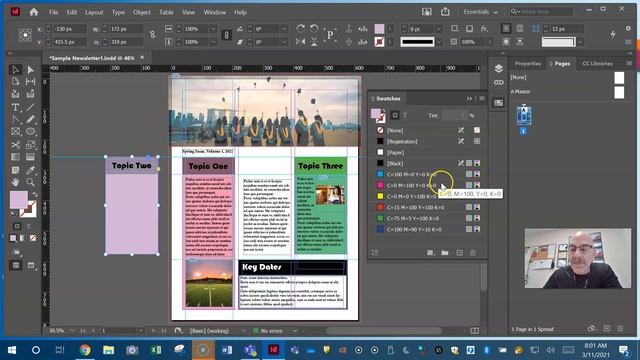Create new swatch in Swatches panel
The height and width of the screenshot is (360, 640).
coord(459,253)
